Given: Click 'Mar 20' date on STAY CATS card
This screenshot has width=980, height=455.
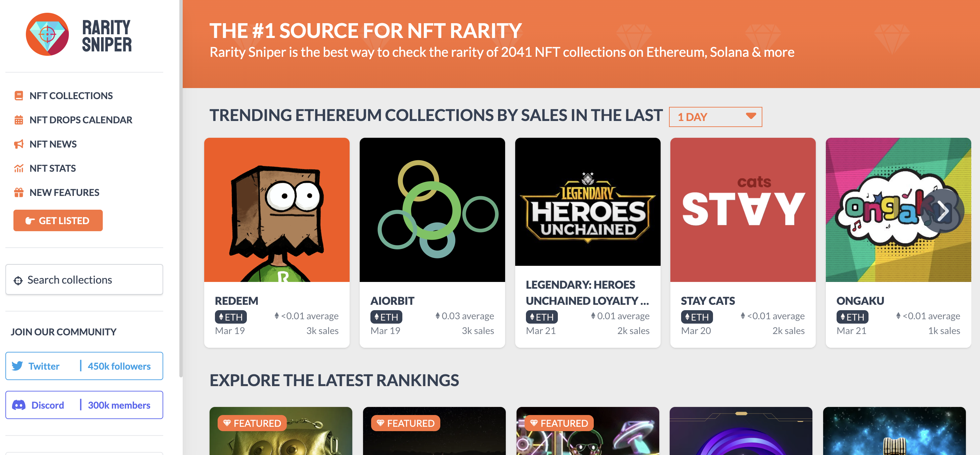Looking at the screenshot, I should pos(696,330).
